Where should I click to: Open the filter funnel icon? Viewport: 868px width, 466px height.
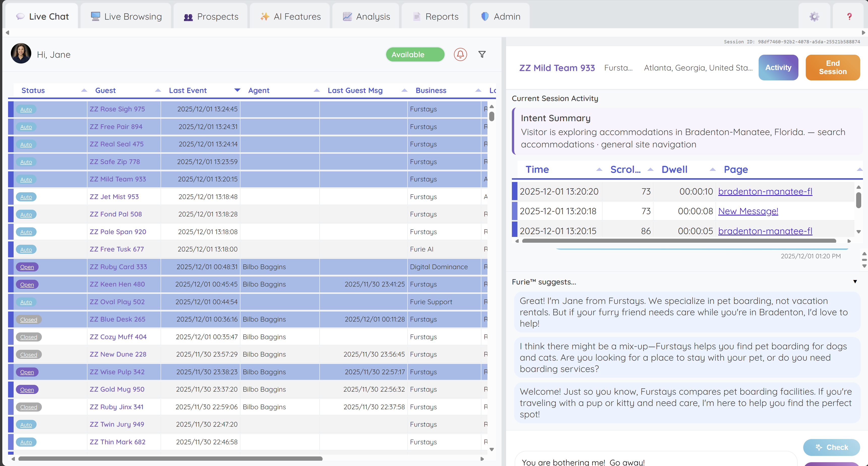tap(482, 55)
